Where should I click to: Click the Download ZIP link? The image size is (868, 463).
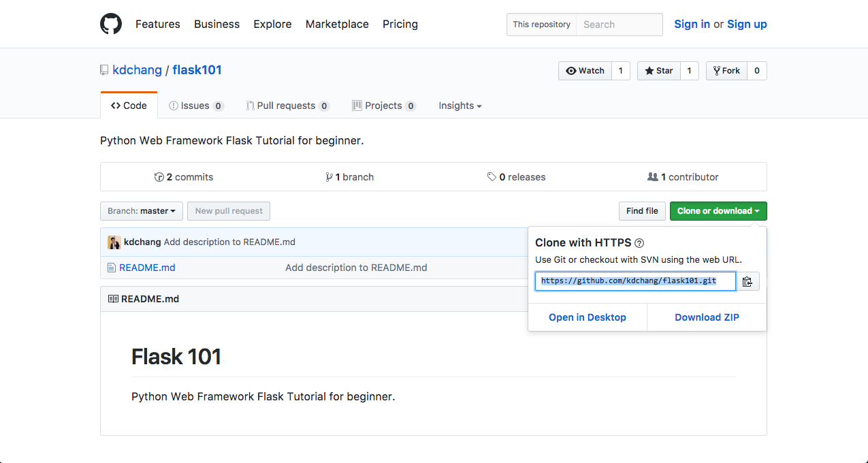pos(707,317)
